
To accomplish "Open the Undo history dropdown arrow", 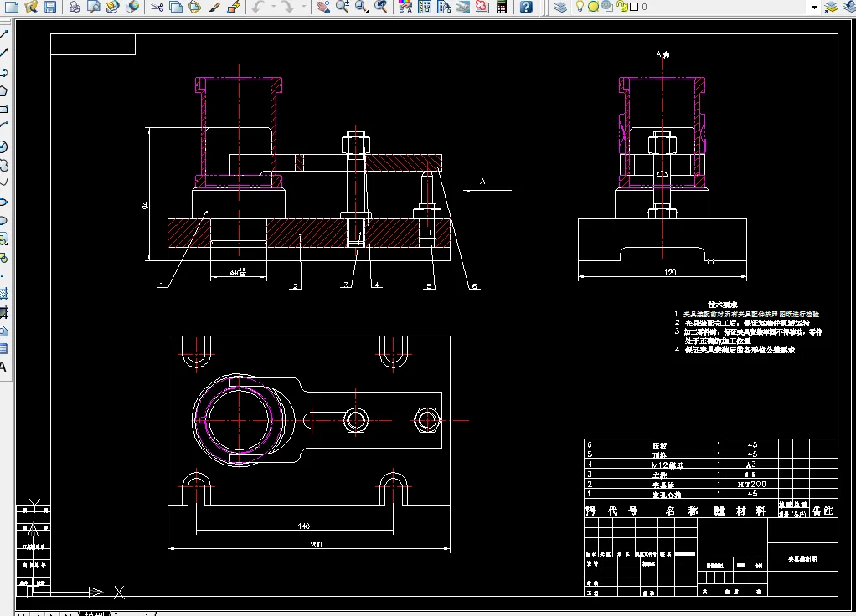I will pyautogui.click(x=272, y=8).
